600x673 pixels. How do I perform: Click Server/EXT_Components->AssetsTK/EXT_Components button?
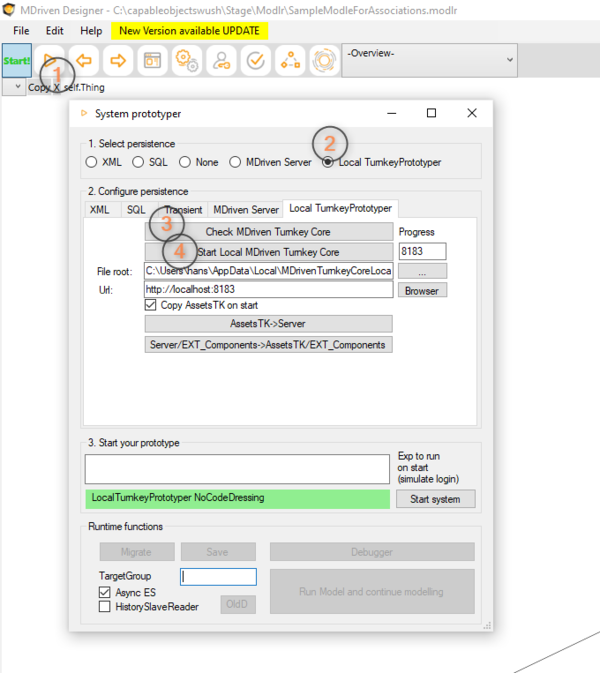pyautogui.click(x=268, y=345)
